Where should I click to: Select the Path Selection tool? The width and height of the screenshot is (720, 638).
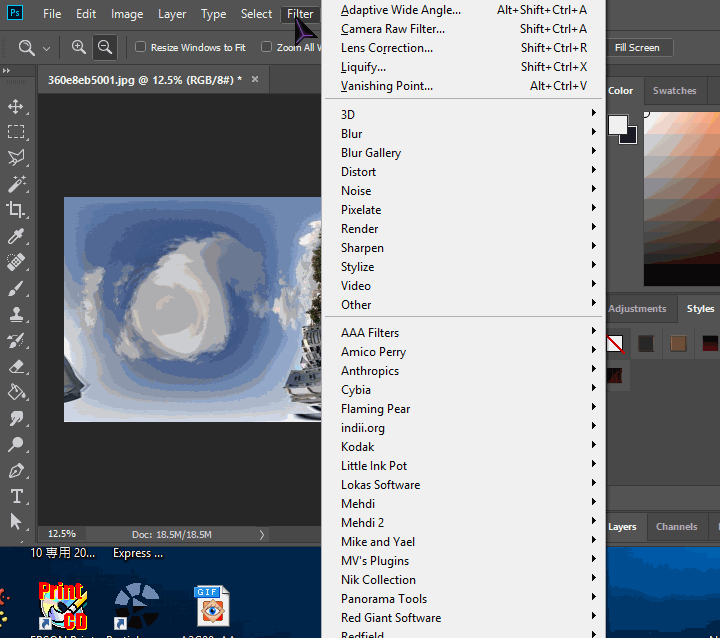pyautogui.click(x=16, y=522)
